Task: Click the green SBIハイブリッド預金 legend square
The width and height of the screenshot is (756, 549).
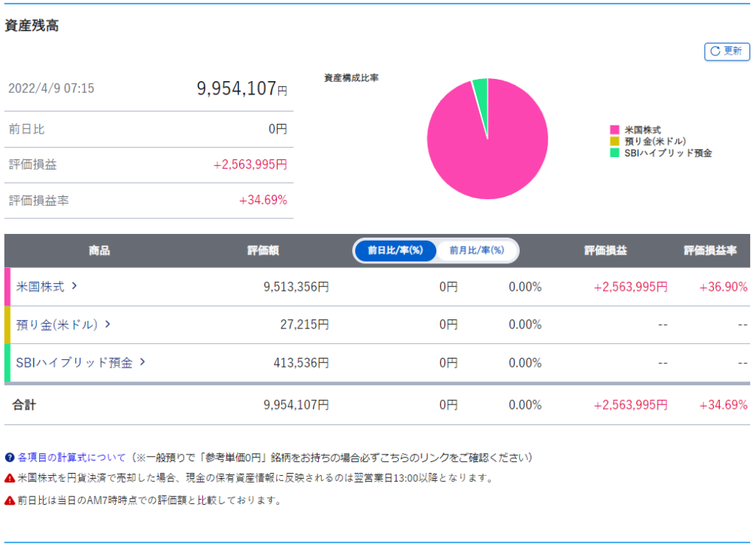Action: (614, 153)
